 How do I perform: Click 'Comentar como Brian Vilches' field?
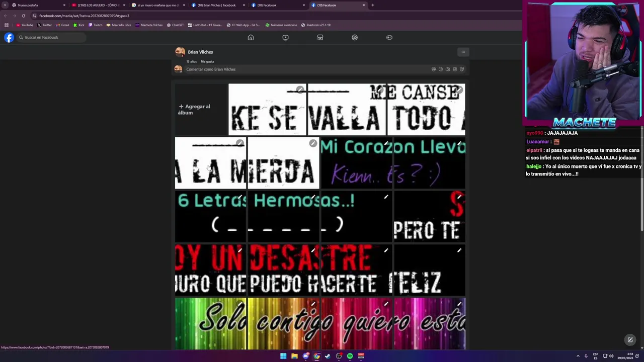pyautogui.click(x=307, y=69)
